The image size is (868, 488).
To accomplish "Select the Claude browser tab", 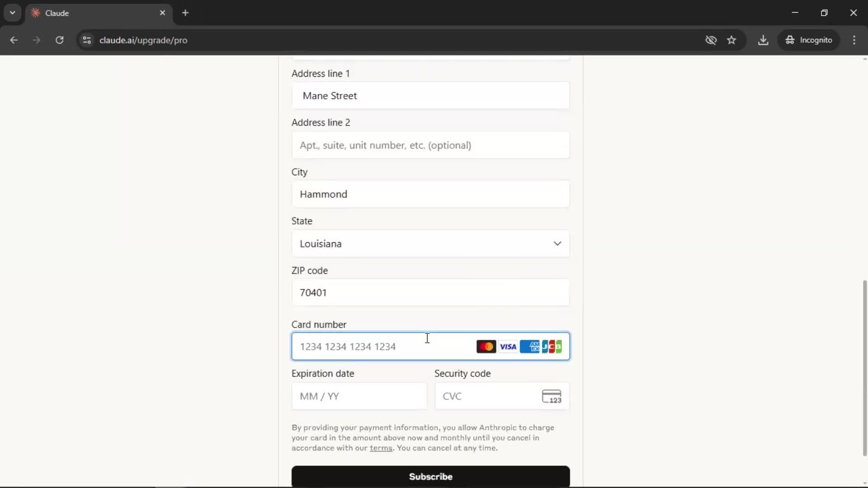I will pyautogui.click(x=99, y=13).
